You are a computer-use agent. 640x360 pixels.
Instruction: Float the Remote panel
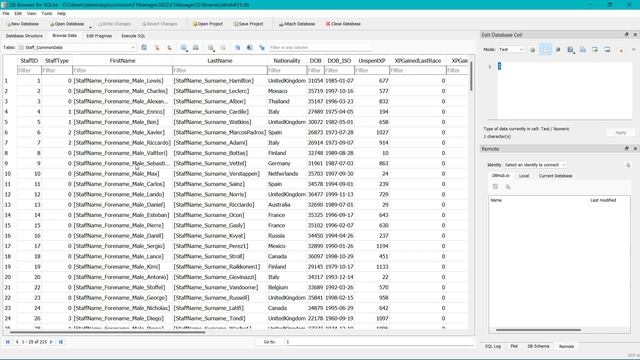[627, 149]
